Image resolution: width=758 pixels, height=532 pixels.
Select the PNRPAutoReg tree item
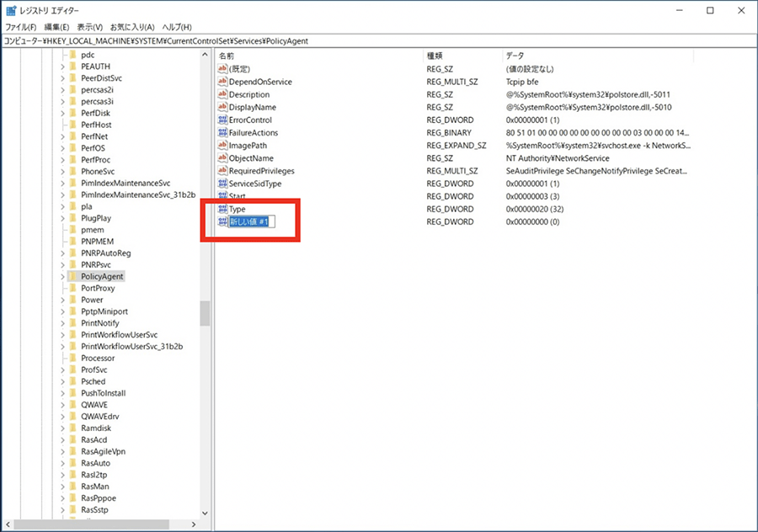[x=106, y=253]
